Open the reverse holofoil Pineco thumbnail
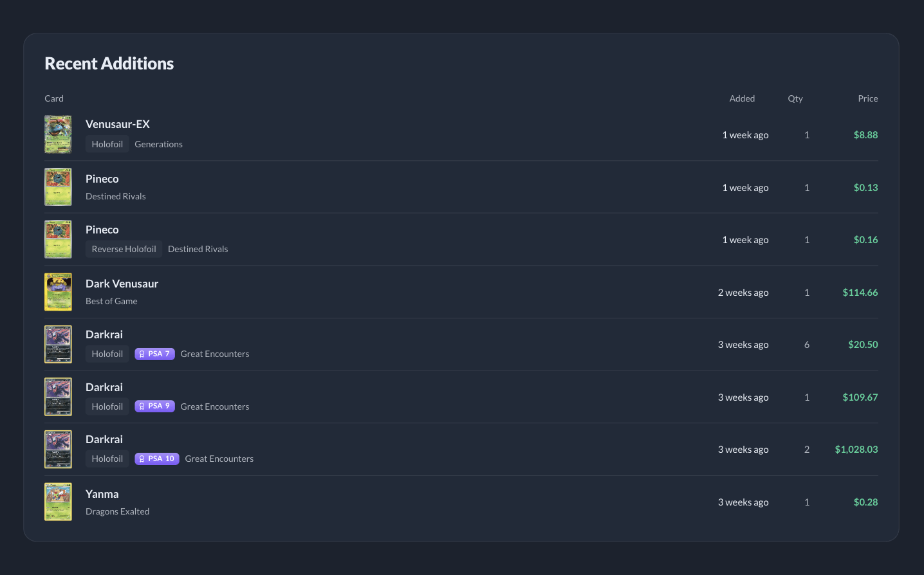 pyautogui.click(x=58, y=239)
